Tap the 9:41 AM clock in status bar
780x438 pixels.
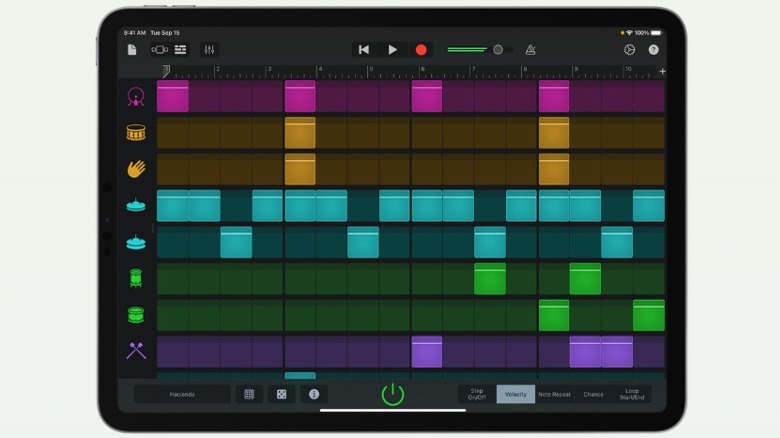coord(134,33)
